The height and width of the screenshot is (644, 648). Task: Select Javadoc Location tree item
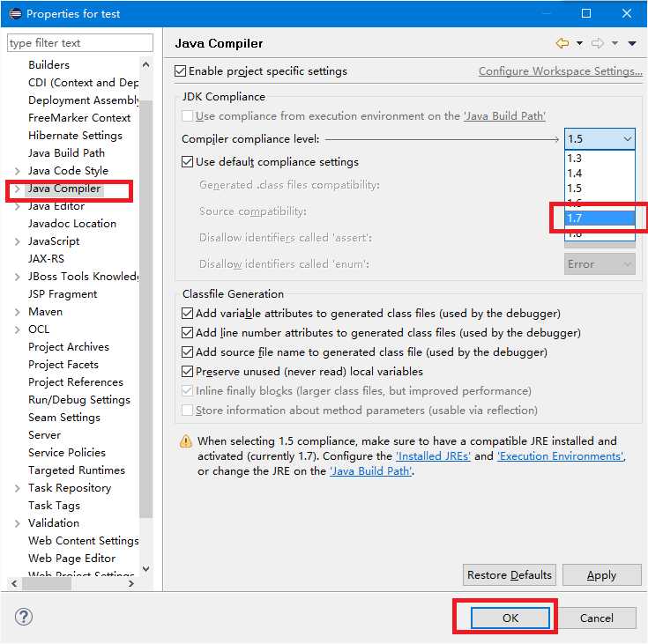72,224
